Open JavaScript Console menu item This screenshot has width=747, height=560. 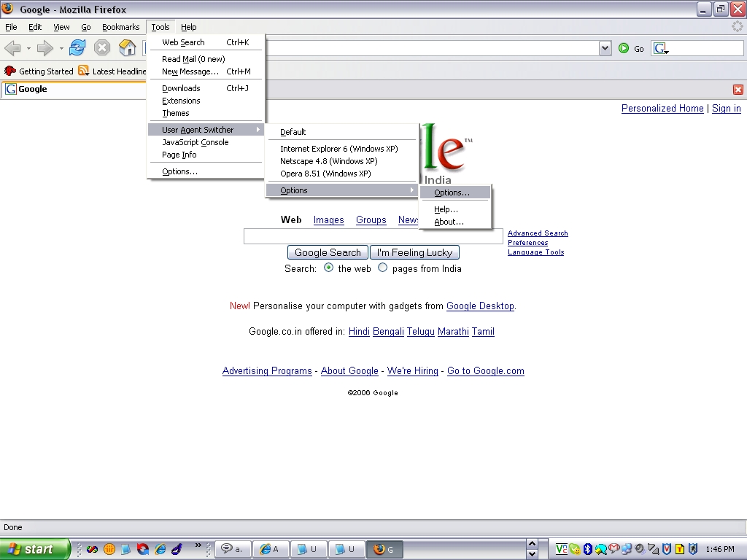pos(206,142)
